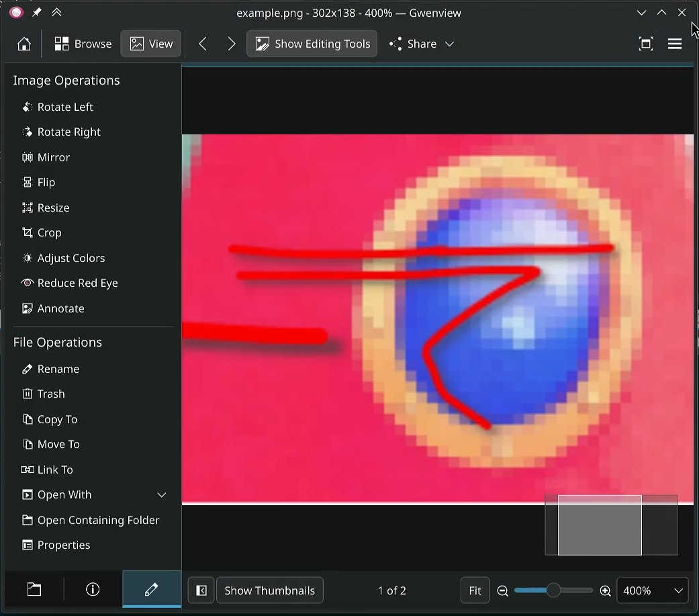Move the image to Trash
699x616 pixels.
[43, 394]
